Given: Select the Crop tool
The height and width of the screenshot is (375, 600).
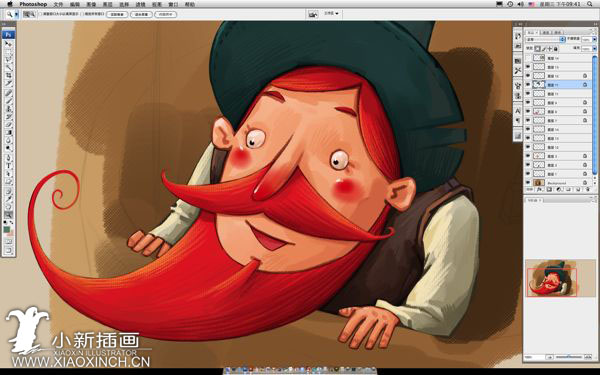Looking at the screenshot, I should point(8,75).
